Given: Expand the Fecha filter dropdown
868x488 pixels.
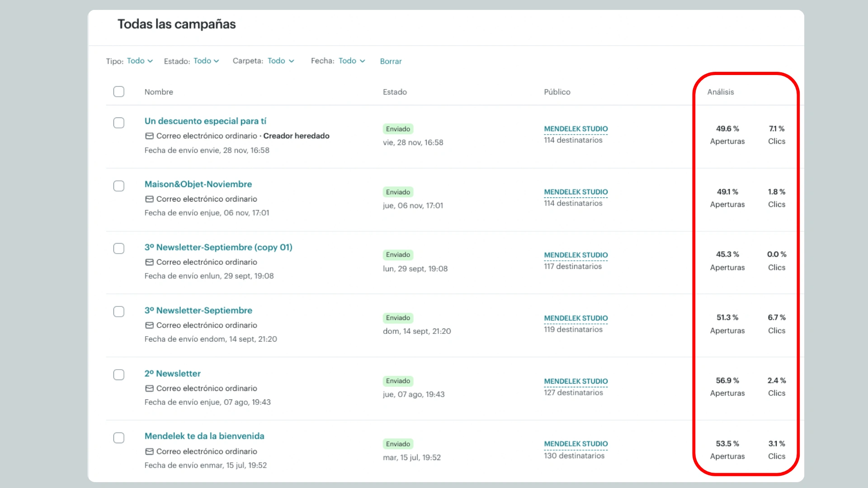Looking at the screenshot, I should pos(351,61).
